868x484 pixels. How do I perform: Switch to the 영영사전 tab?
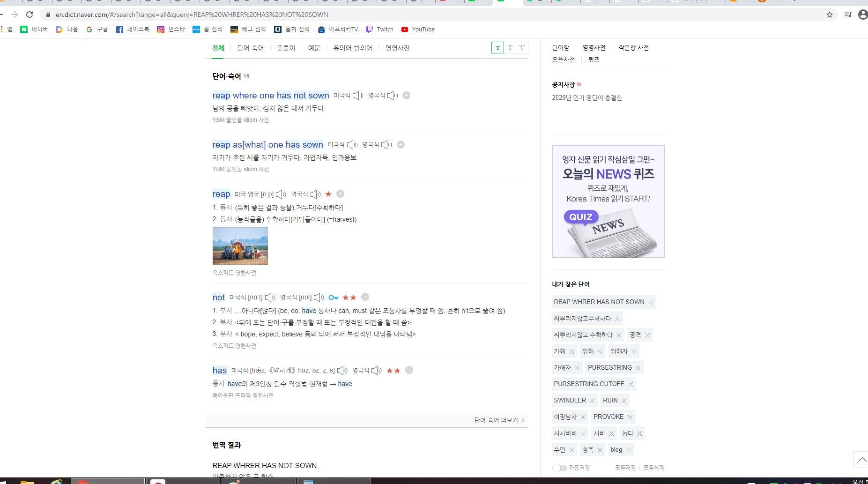pyautogui.click(x=398, y=48)
